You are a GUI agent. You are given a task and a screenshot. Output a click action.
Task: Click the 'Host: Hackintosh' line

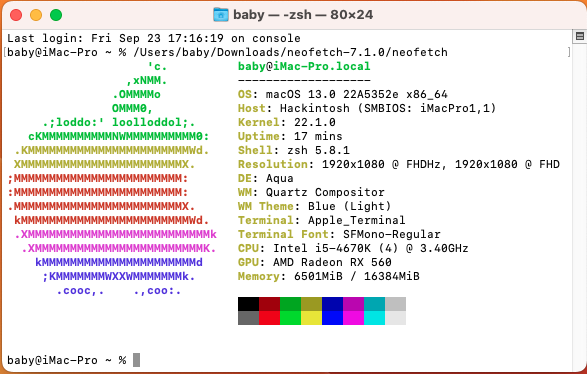[367, 108]
